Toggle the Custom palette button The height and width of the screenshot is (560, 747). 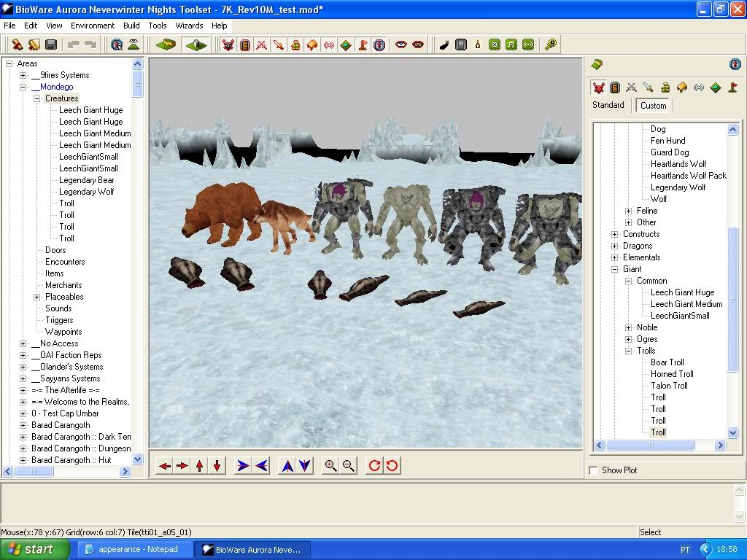pyautogui.click(x=653, y=105)
